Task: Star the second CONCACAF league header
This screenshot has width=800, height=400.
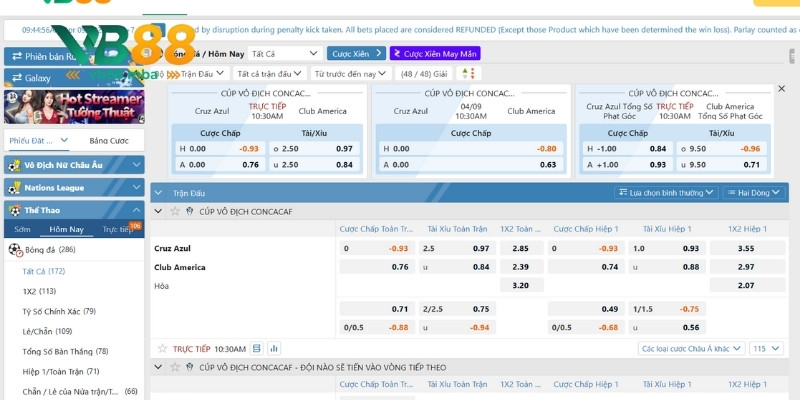Action: coord(175,367)
